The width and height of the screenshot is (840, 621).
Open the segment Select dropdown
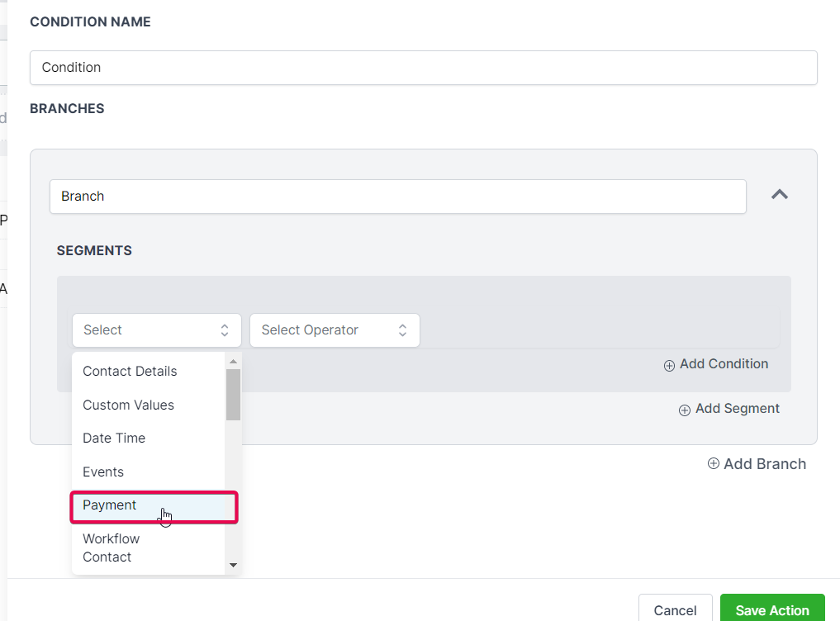point(156,330)
